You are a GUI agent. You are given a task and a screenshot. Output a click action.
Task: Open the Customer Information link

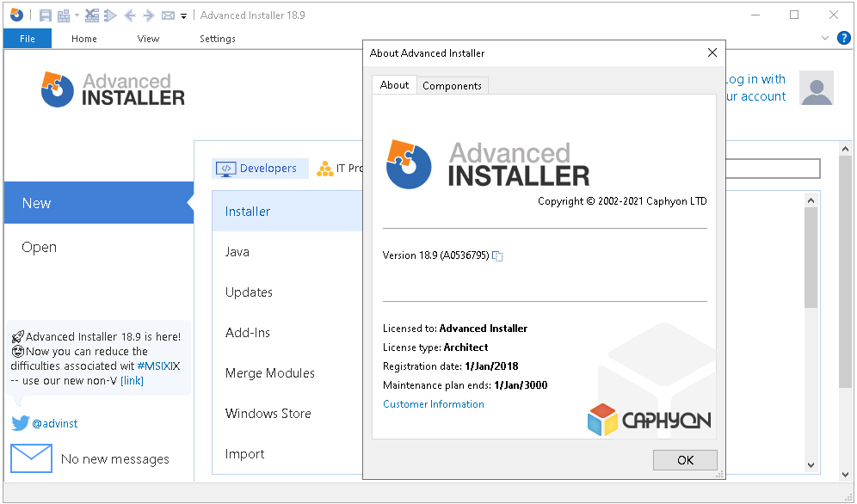434,404
